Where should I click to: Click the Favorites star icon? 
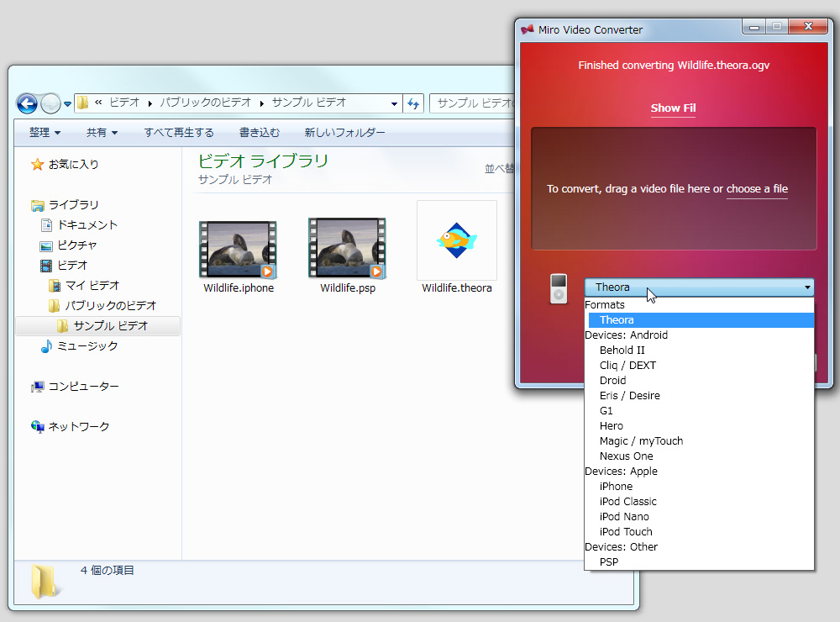37,164
